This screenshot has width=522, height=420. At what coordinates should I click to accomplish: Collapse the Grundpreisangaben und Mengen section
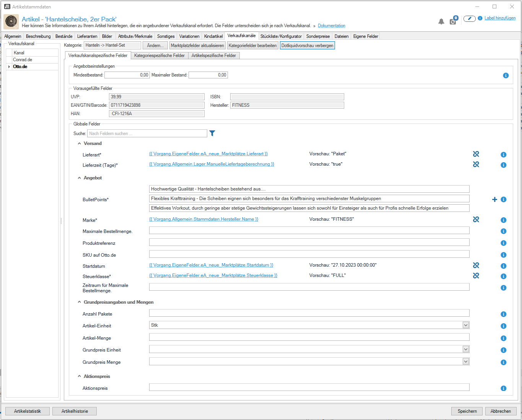(80, 302)
